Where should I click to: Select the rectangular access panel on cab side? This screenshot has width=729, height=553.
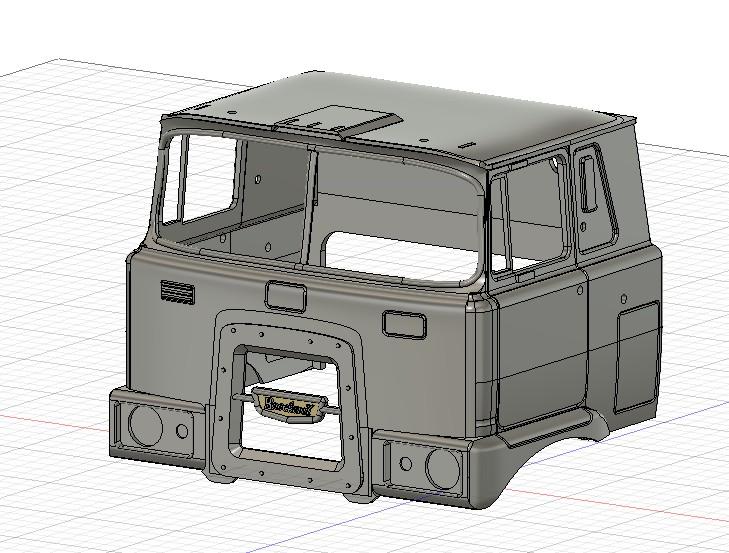coord(635,357)
